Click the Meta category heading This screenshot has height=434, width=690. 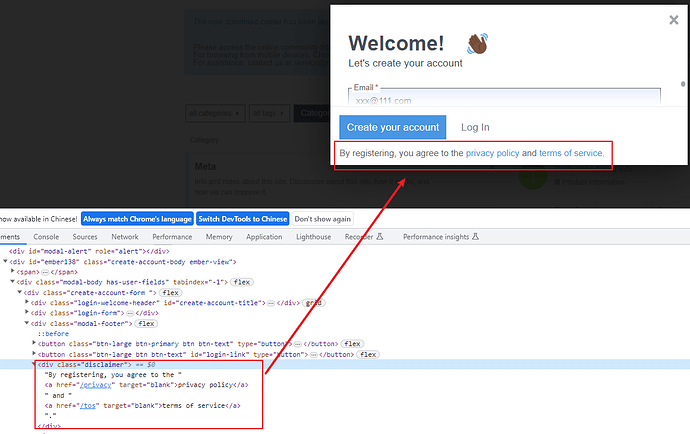[205, 166]
